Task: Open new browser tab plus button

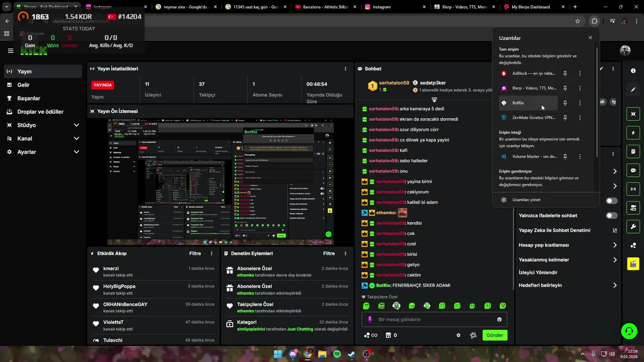Action: pyautogui.click(x=575, y=7)
